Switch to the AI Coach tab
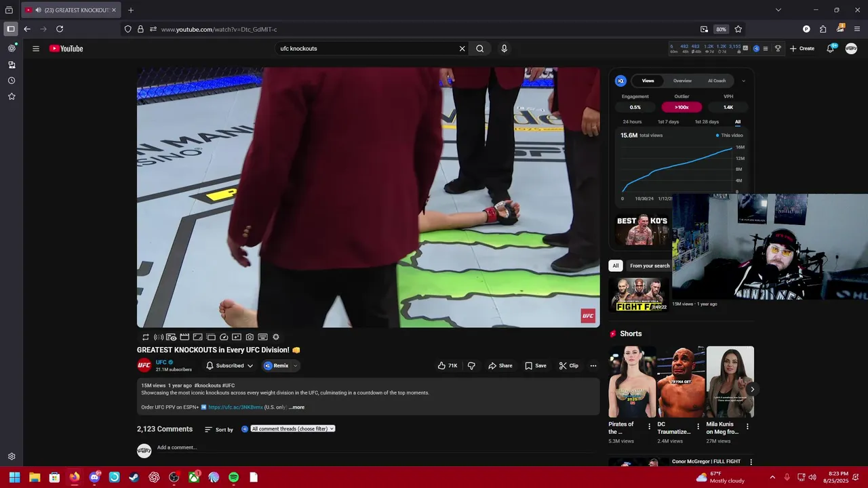 coord(717,81)
